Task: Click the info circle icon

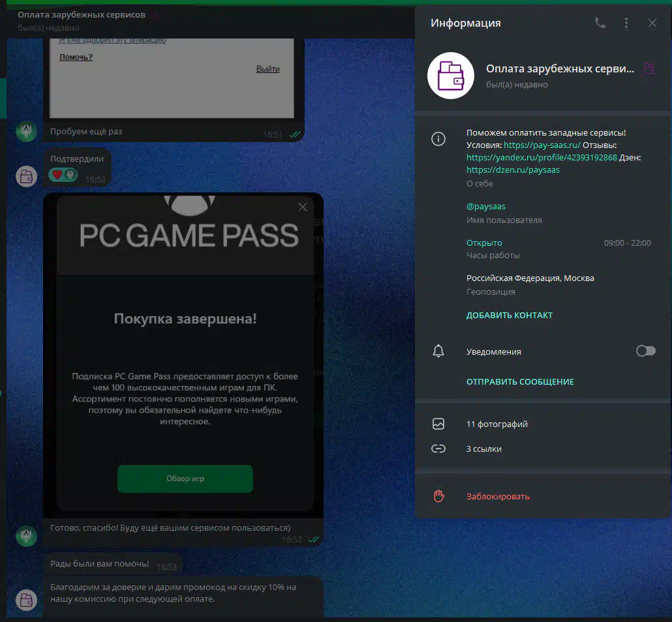Action: point(438,139)
